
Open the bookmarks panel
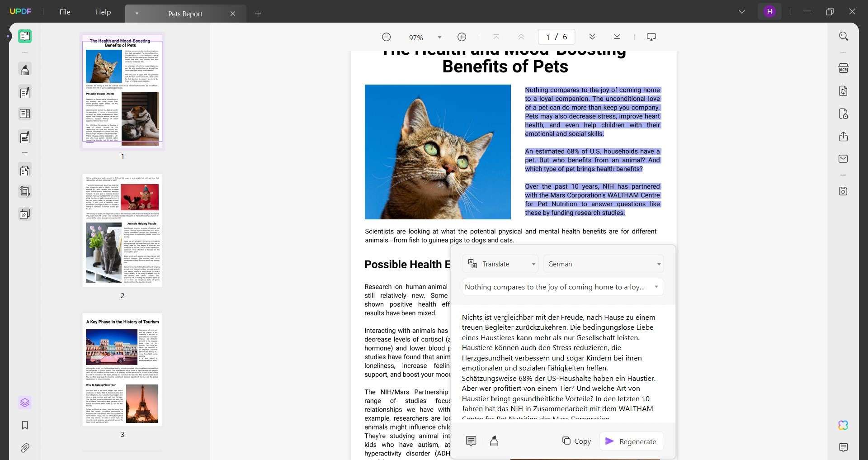(25, 426)
